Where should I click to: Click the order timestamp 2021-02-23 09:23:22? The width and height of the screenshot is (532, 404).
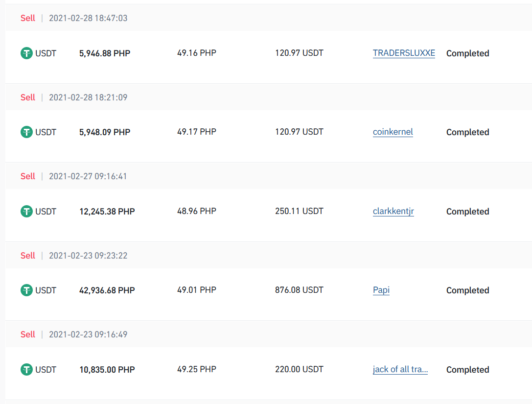click(x=88, y=256)
